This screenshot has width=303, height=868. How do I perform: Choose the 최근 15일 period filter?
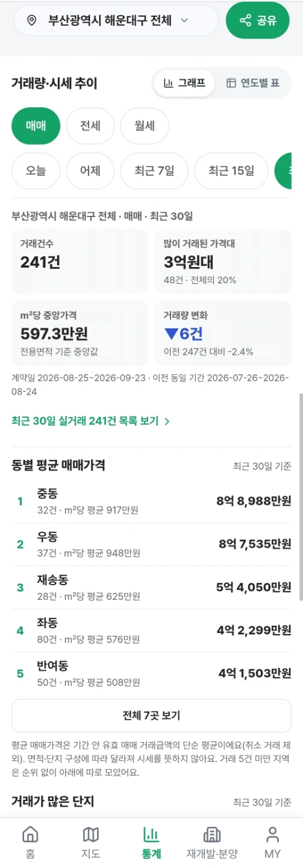click(x=231, y=171)
